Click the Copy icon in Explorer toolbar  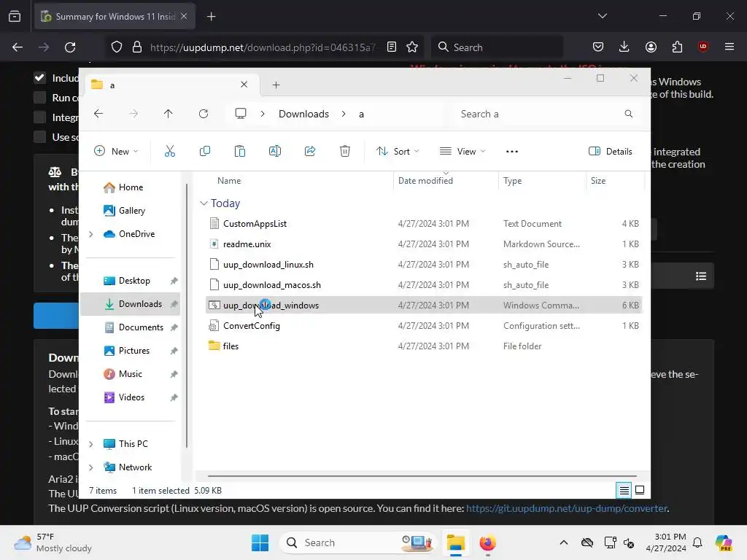pos(205,152)
